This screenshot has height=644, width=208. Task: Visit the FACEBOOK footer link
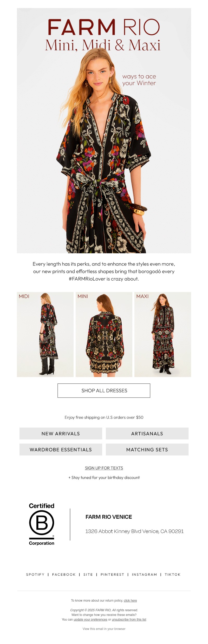[64, 575]
